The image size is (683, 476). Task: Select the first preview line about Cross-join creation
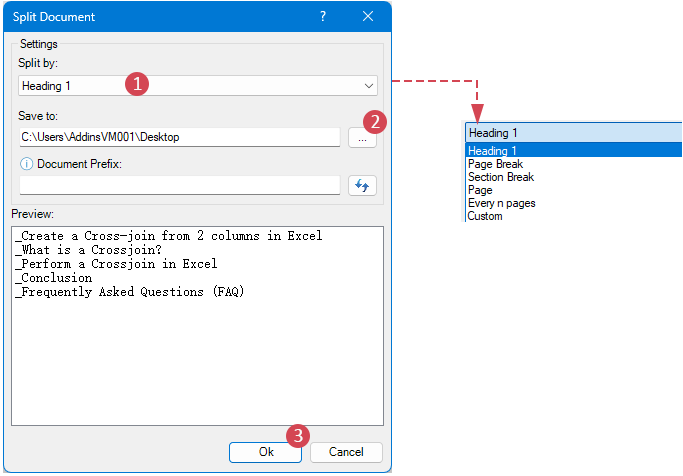[168, 236]
